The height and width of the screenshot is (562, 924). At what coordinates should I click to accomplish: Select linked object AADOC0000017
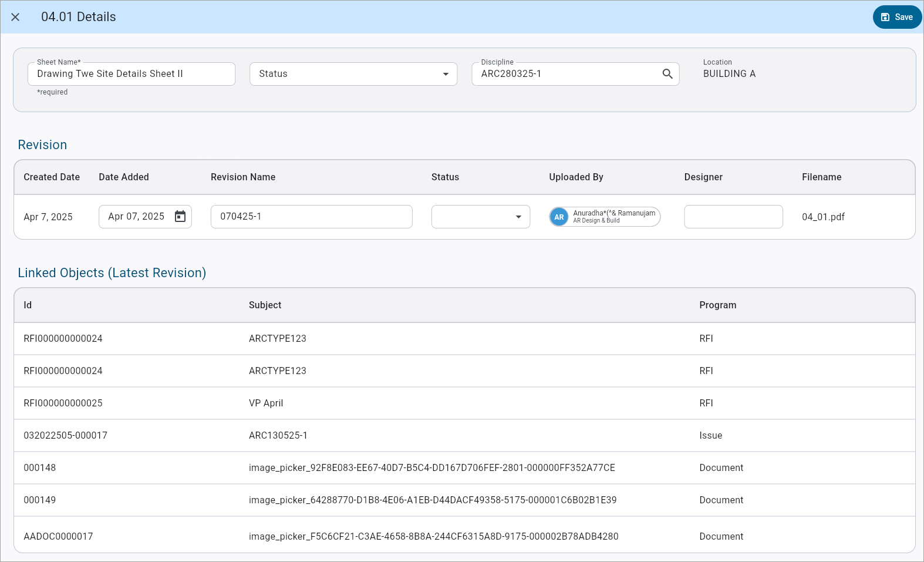click(x=58, y=536)
